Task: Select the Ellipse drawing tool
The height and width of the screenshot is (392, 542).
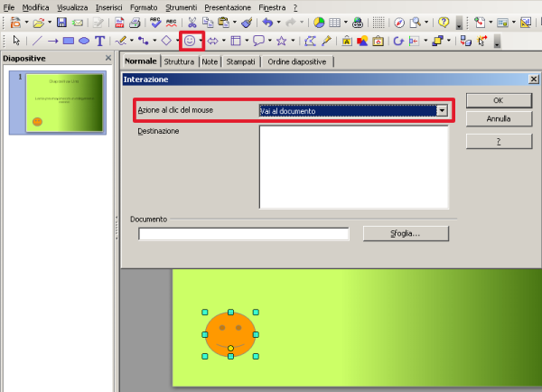Action: coord(84,41)
